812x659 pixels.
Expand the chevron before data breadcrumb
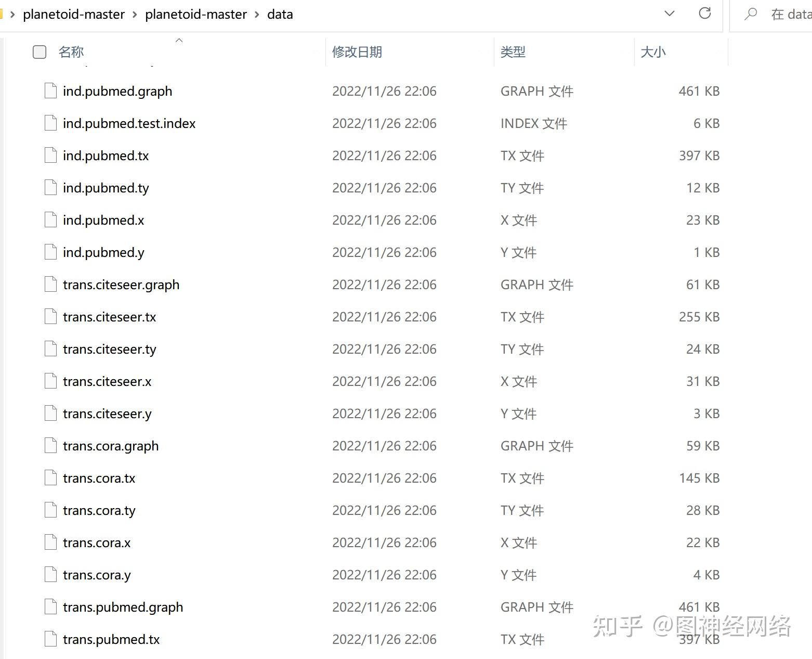coord(257,15)
